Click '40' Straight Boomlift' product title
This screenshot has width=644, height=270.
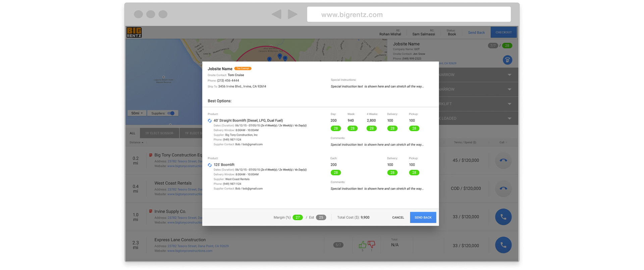pyautogui.click(x=248, y=120)
